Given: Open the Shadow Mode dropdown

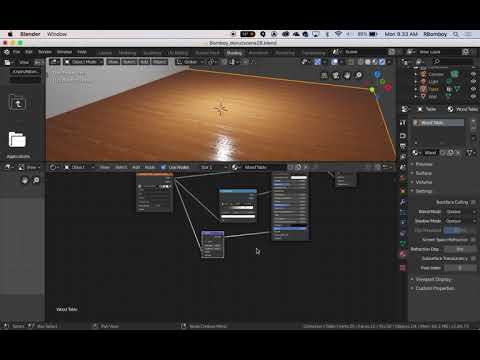Looking at the screenshot, I should [461, 221].
